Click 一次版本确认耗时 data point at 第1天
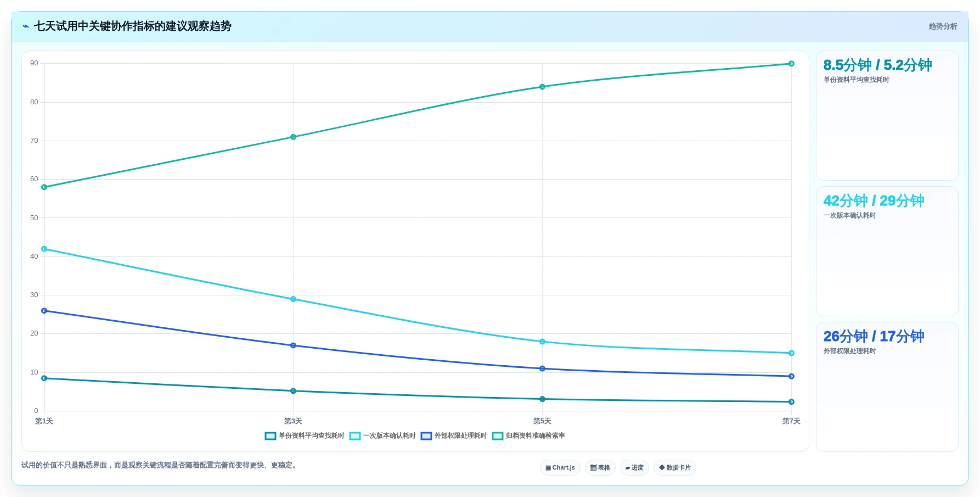This screenshot has height=497, width=980. (x=44, y=249)
